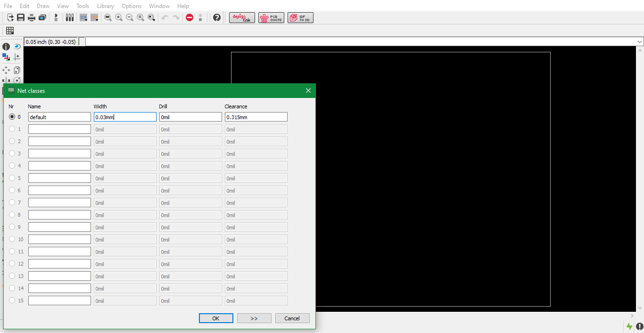The image size is (644, 333).
Task: Click the horizontal scrollbar right arrow
Action: 632,316
